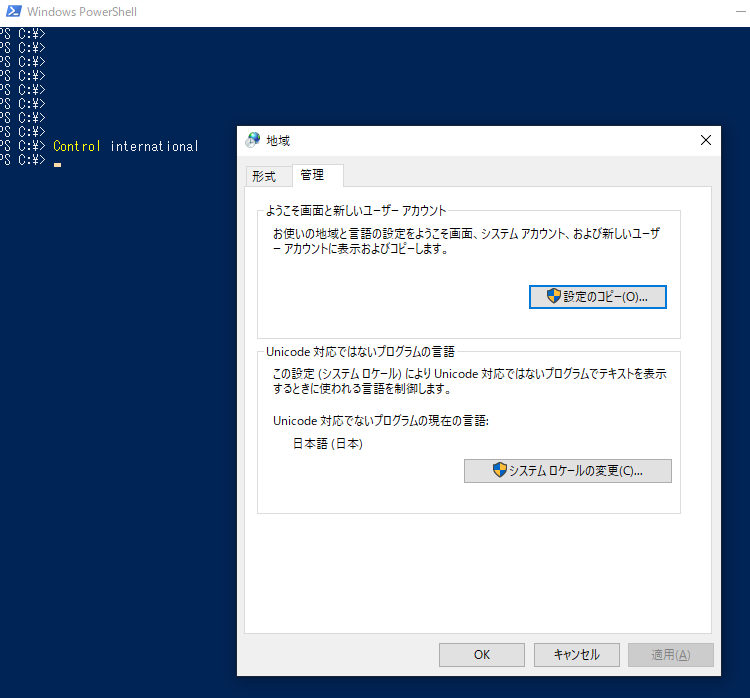Click the 'Control international' command text in PowerShell
This screenshot has height=698, width=750.
[x=126, y=146]
